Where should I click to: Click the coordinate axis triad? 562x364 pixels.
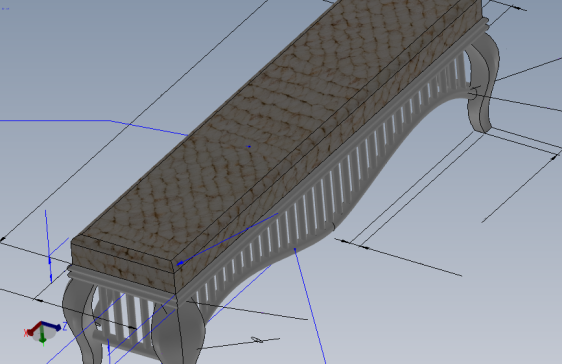[45, 333]
